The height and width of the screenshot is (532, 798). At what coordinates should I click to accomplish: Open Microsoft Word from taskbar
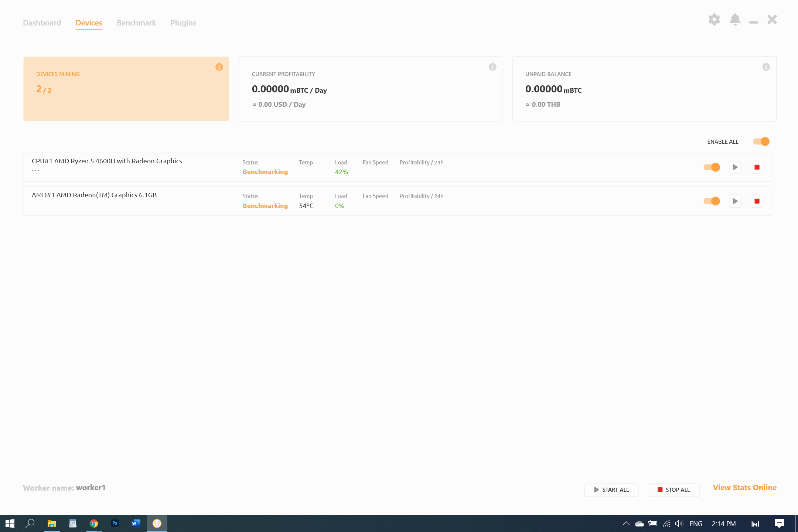coord(136,524)
